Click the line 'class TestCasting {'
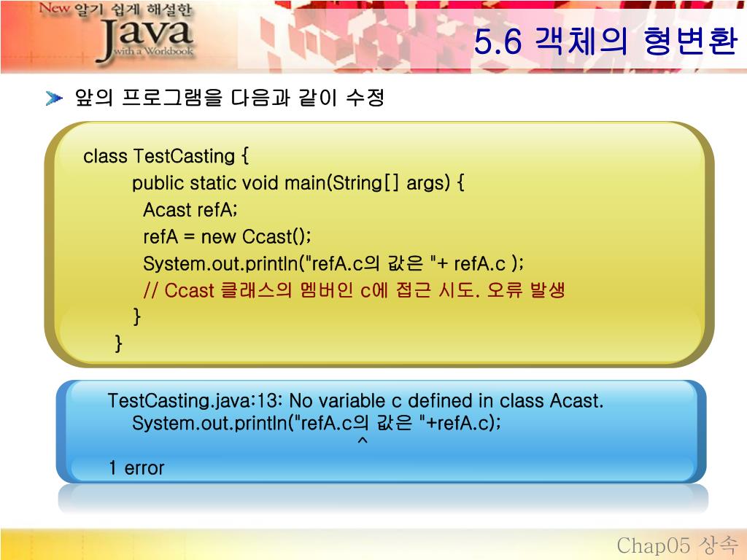The width and height of the screenshot is (747, 560). (166, 156)
